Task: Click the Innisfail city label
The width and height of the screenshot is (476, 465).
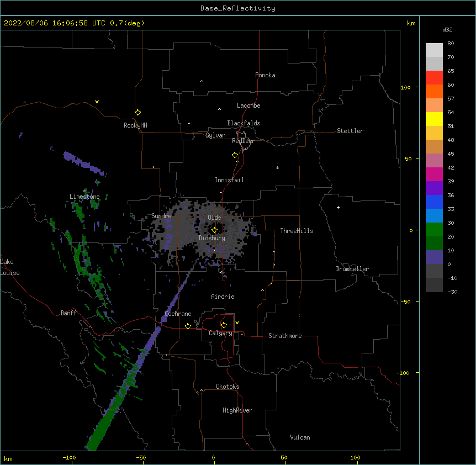Action: pyautogui.click(x=229, y=180)
